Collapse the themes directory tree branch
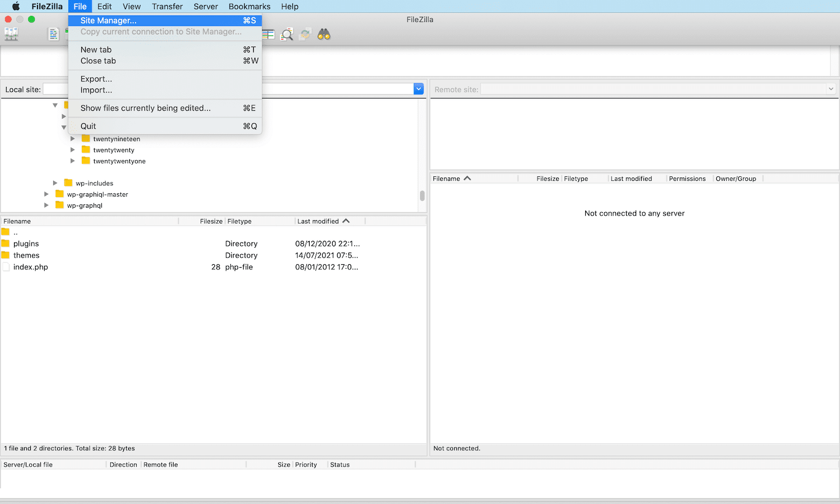This screenshot has width=840, height=504. tap(64, 127)
